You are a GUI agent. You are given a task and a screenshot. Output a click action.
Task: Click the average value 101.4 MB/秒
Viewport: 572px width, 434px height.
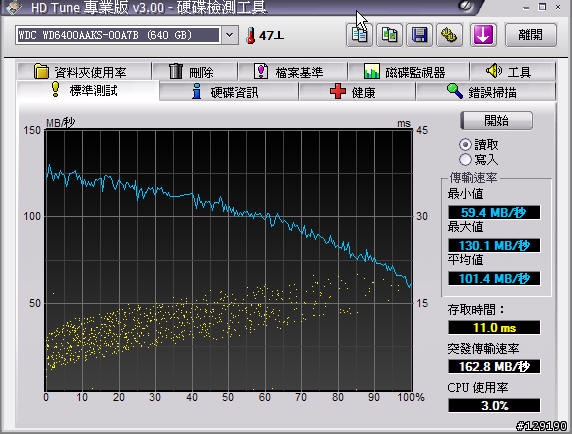point(494,278)
